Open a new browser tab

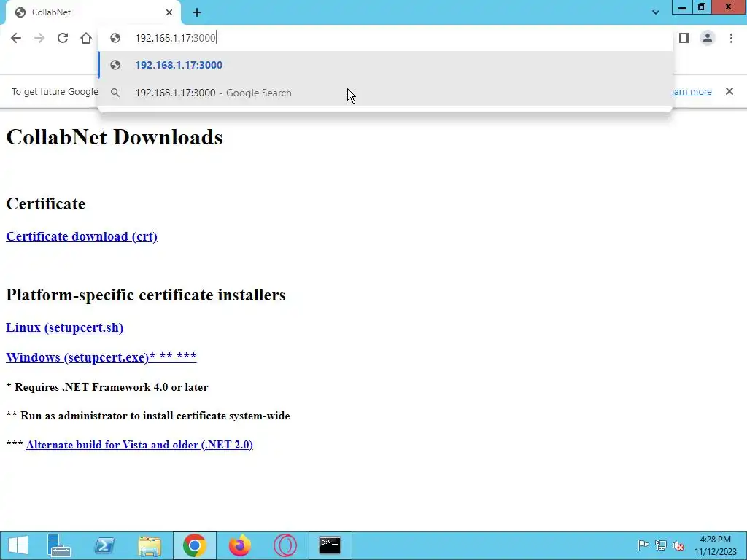pyautogui.click(x=197, y=12)
